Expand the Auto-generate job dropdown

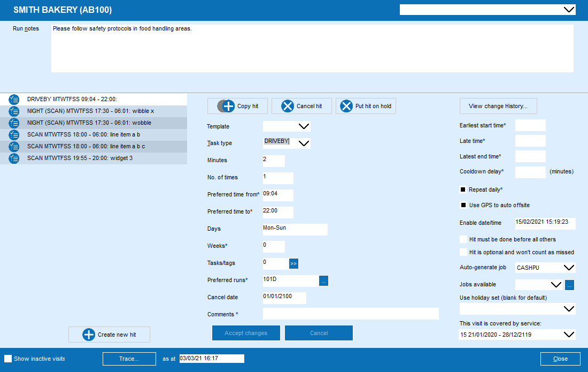(x=569, y=268)
